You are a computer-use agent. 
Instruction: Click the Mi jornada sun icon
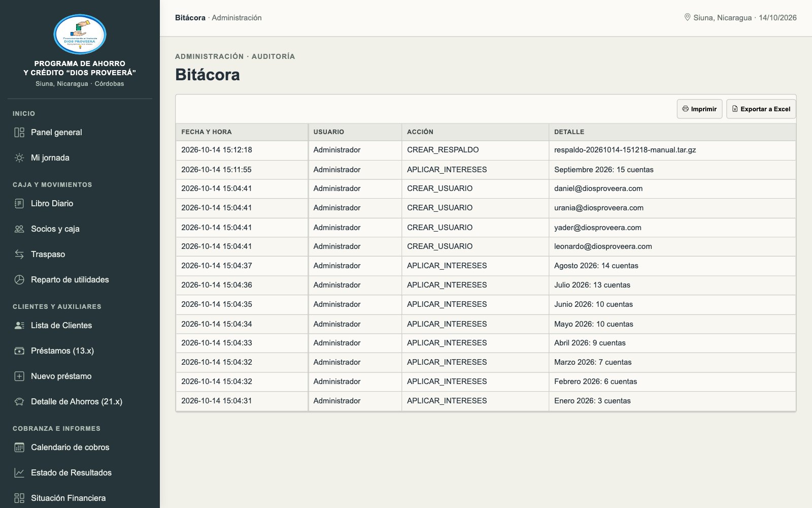(x=19, y=158)
